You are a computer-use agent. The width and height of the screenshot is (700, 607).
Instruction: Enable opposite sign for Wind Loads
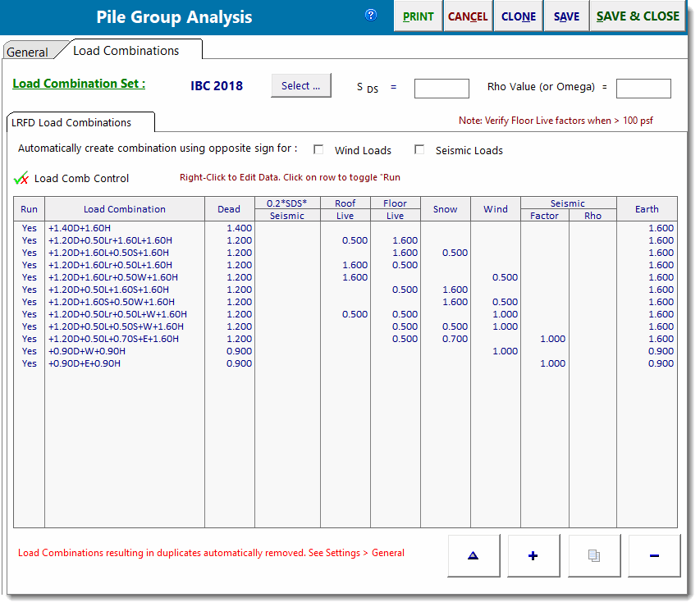point(318,150)
